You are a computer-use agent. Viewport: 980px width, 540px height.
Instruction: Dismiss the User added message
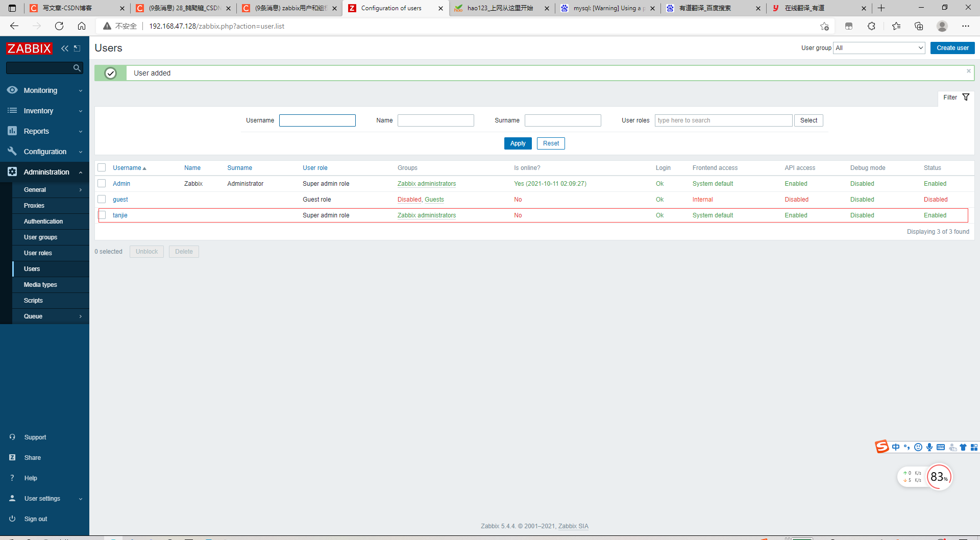coord(968,71)
